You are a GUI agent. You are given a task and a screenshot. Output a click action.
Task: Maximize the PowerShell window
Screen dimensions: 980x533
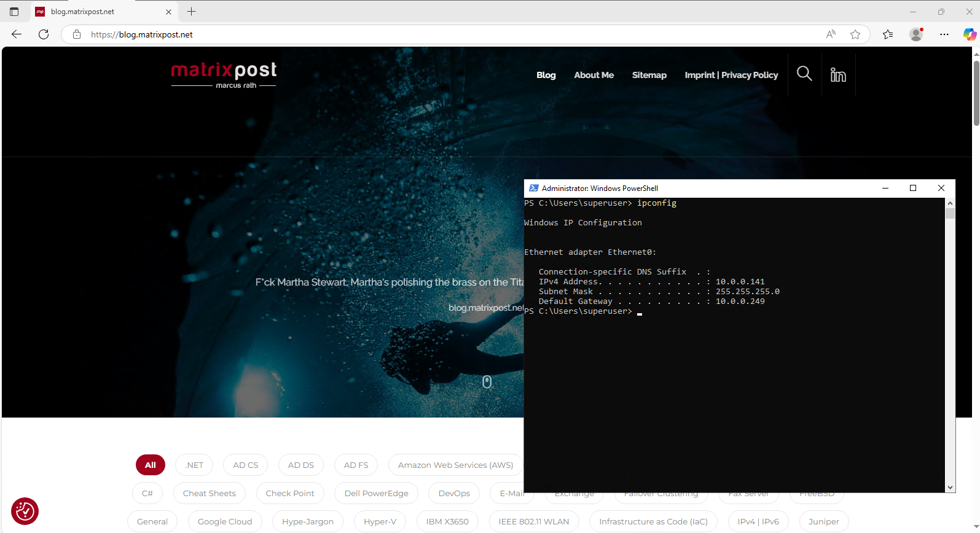[913, 189]
